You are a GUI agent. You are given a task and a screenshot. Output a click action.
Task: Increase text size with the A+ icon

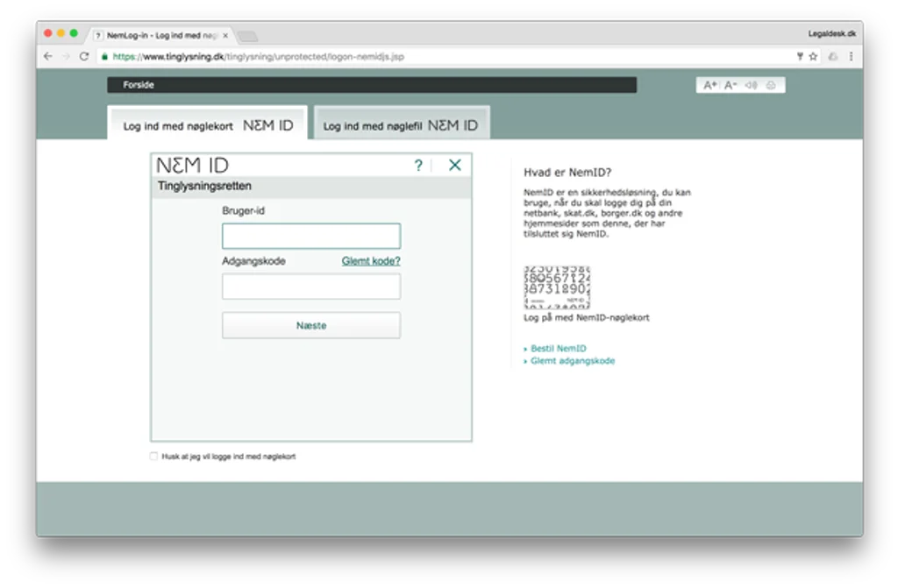click(x=710, y=85)
